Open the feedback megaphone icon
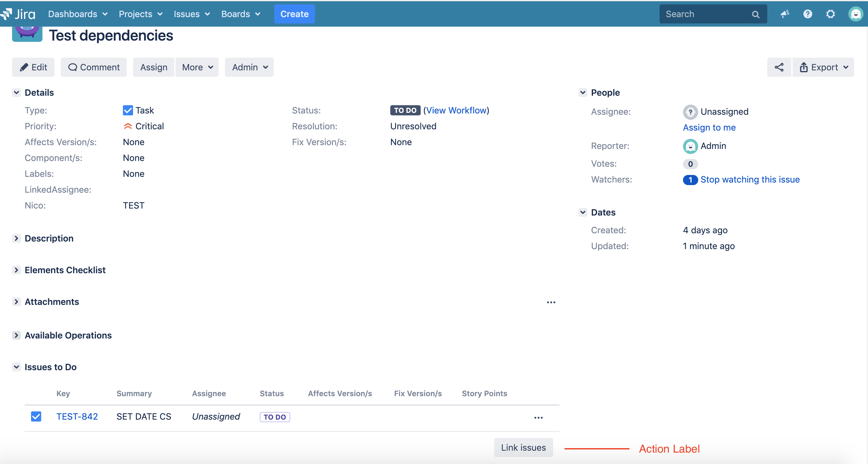The height and width of the screenshot is (464, 868). click(785, 14)
